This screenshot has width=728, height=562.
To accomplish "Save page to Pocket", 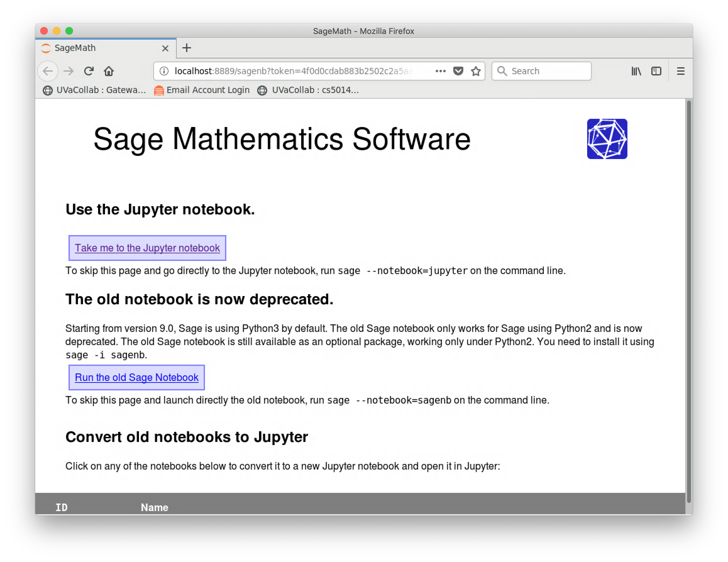I will (458, 71).
